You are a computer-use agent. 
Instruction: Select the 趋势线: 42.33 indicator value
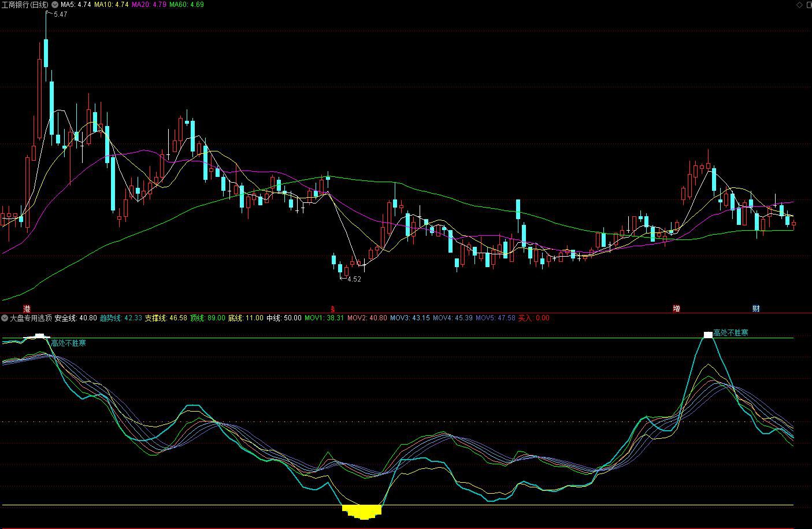121,318
